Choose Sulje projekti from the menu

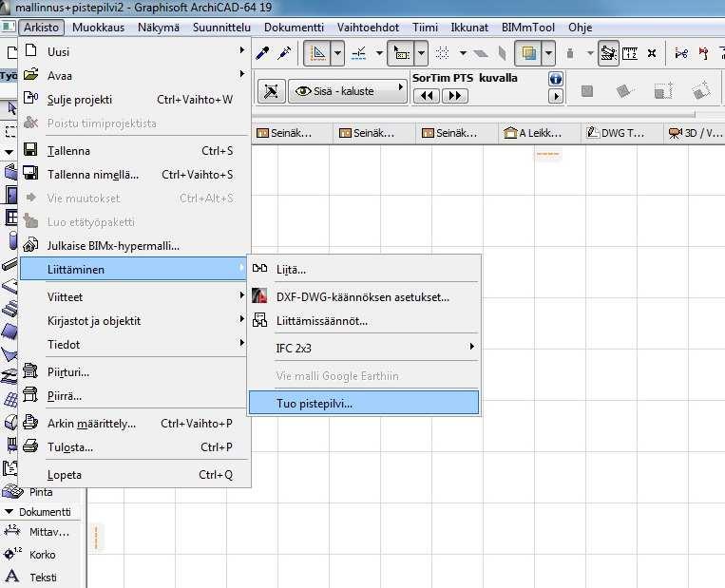tap(134, 100)
